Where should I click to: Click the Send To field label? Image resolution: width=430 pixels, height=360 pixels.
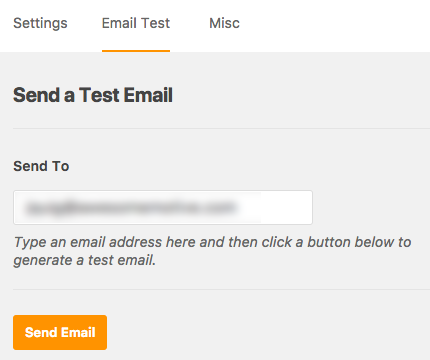click(x=41, y=166)
